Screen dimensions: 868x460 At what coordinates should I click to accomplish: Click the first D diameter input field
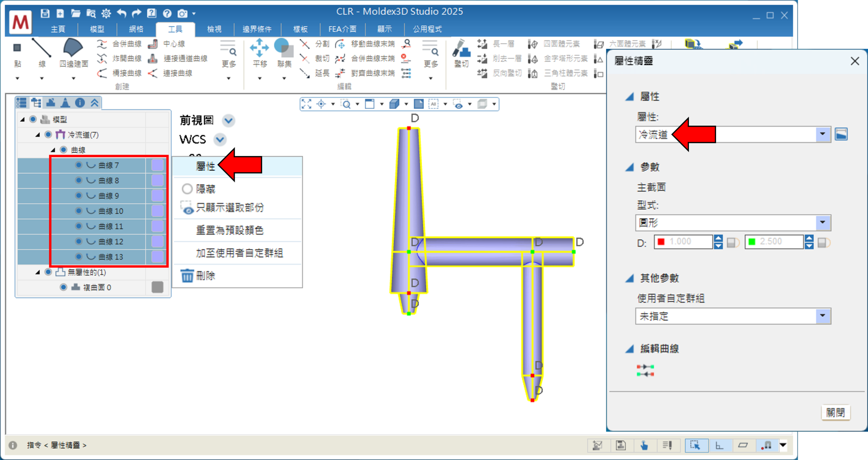[x=688, y=242]
